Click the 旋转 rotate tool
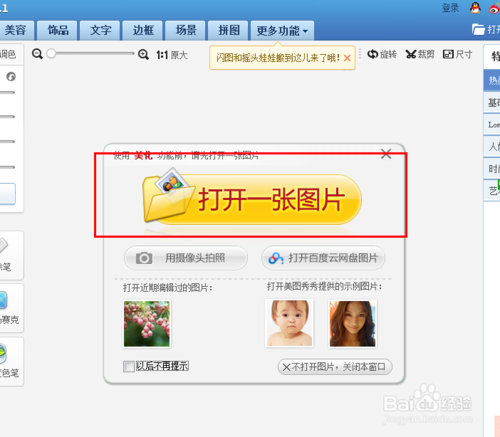The height and width of the screenshot is (437, 500). click(382, 54)
